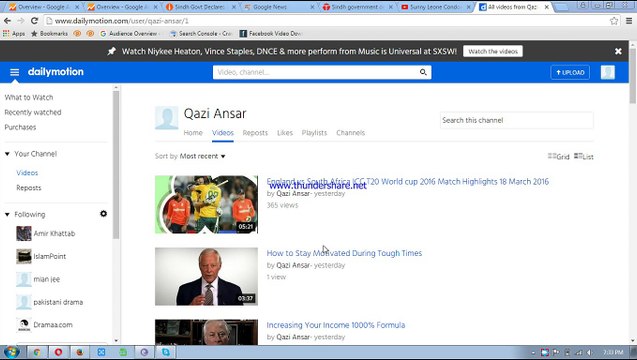The width and height of the screenshot is (637, 360).
Task: Open the user avatar menu
Action: (608, 72)
